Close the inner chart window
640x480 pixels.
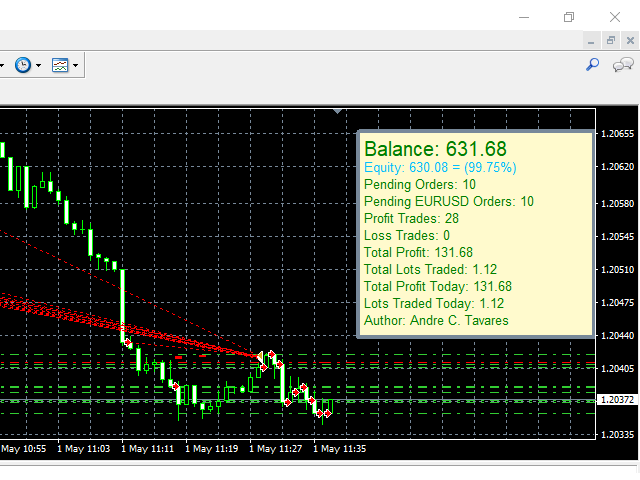pyautogui.click(x=630, y=40)
